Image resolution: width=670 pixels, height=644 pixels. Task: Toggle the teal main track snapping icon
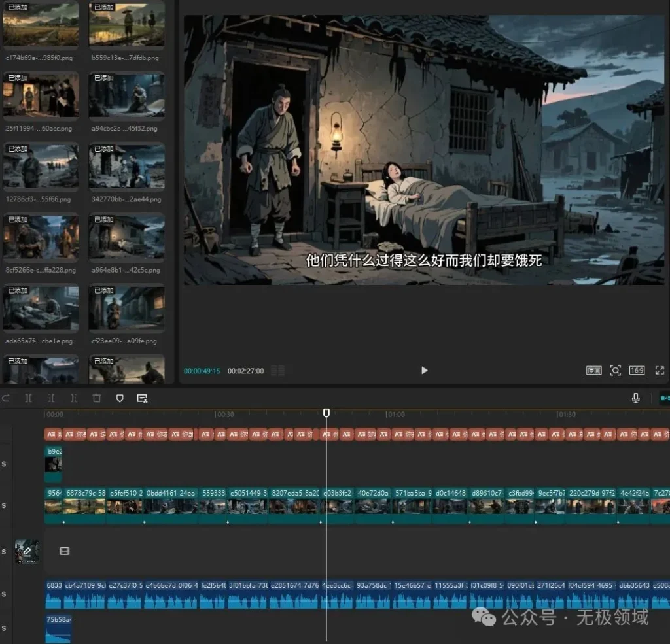664,398
